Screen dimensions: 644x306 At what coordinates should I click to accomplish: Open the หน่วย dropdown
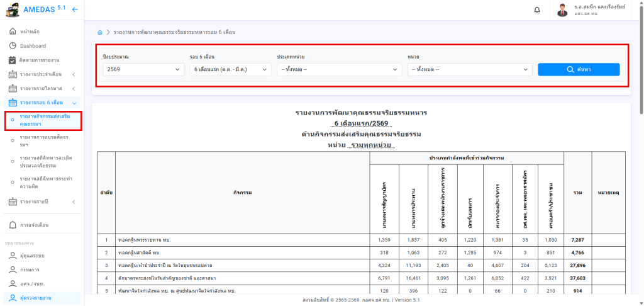[470, 69]
